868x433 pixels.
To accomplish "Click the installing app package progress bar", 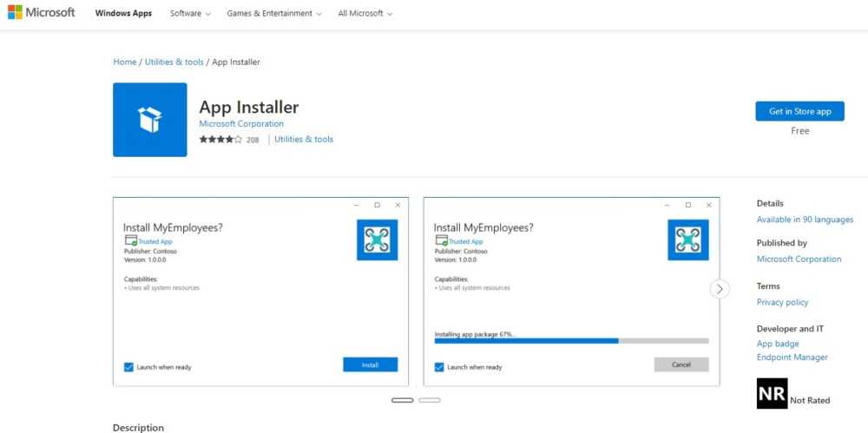I will [571, 341].
